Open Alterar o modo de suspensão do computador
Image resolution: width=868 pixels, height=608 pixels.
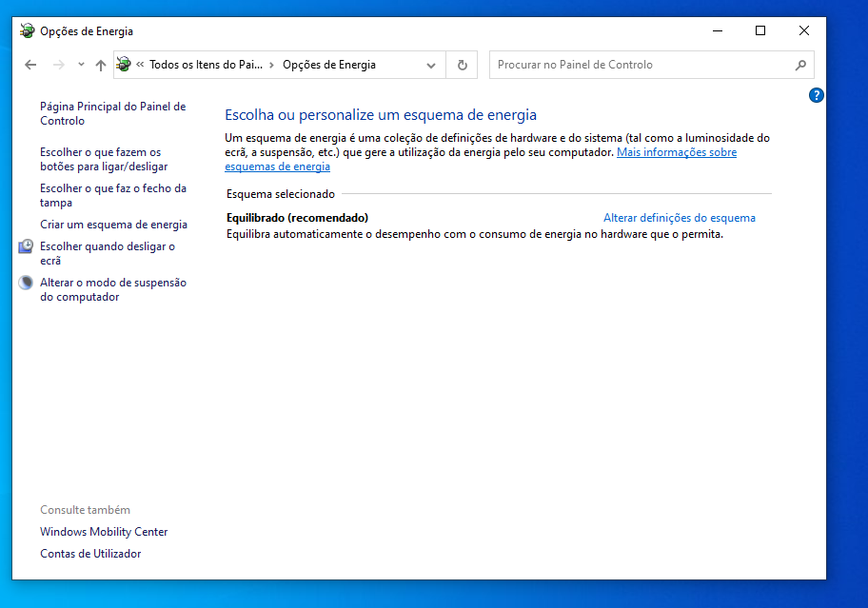click(113, 289)
